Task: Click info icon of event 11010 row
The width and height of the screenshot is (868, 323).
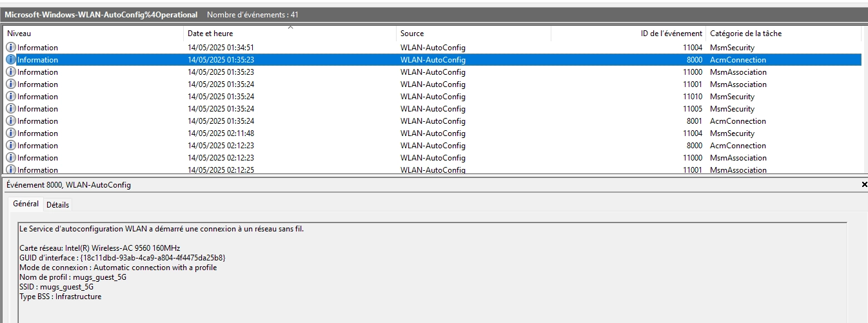Action: pos(11,97)
